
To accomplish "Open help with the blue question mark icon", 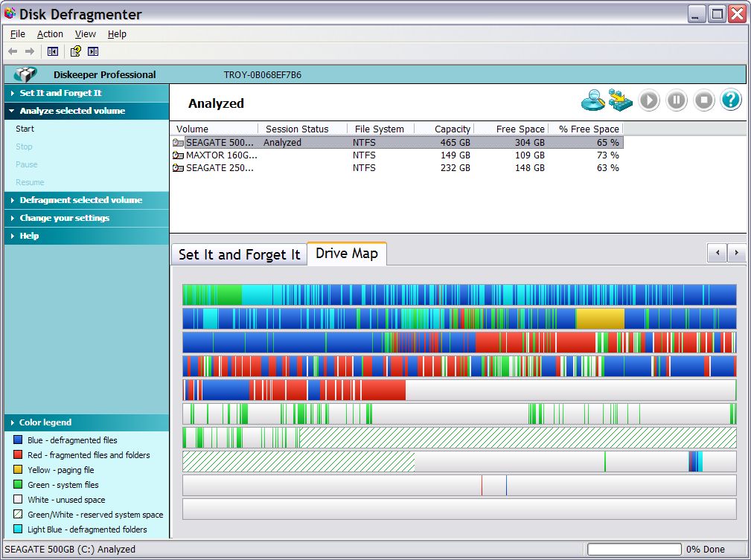I will coord(731,100).
